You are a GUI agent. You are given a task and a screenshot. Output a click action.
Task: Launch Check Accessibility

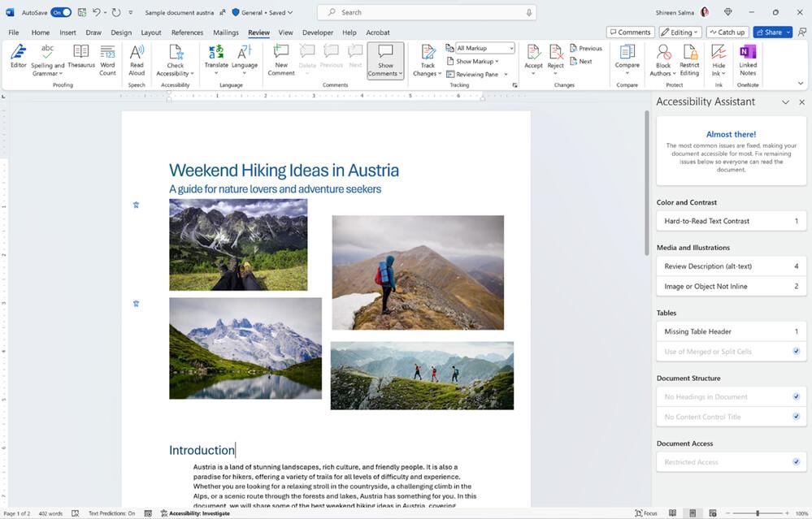[x=175, y=58]
